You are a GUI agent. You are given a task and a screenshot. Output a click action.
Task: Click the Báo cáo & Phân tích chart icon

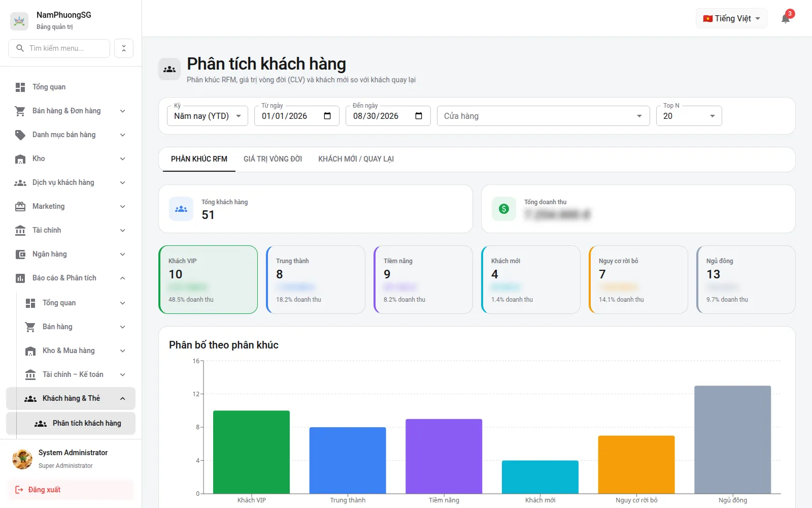20,278
